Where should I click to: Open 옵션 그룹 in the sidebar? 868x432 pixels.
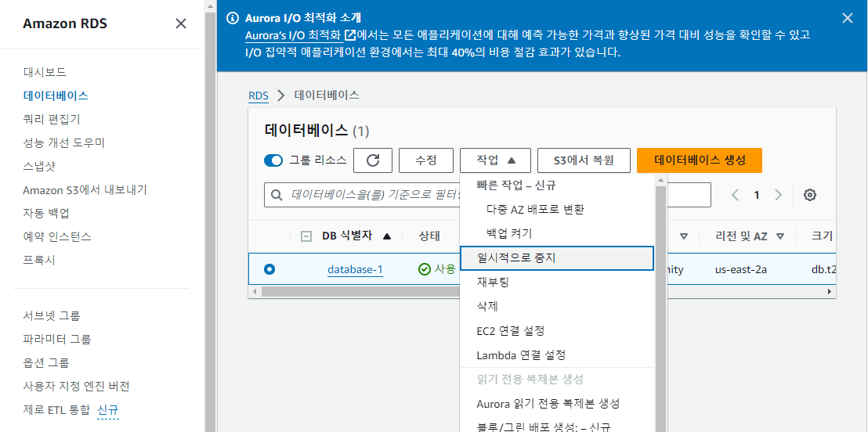point(46,363)
